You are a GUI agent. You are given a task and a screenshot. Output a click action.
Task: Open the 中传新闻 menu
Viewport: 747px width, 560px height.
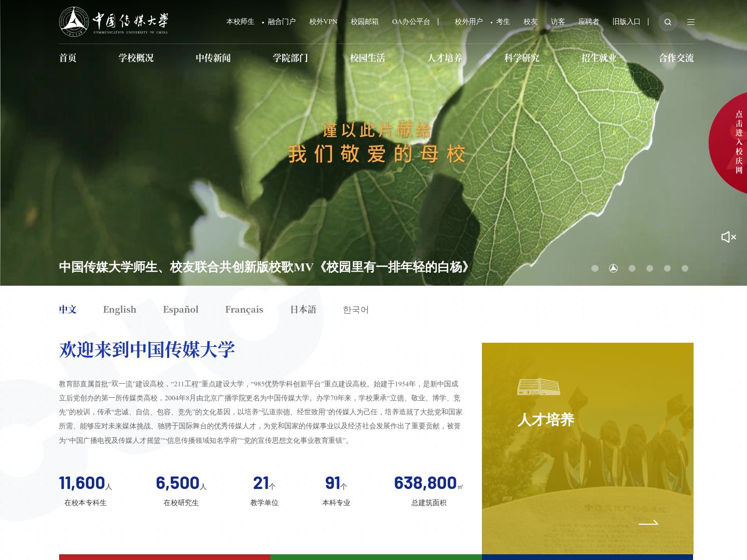pyautogui.click(x=213, y=58)
